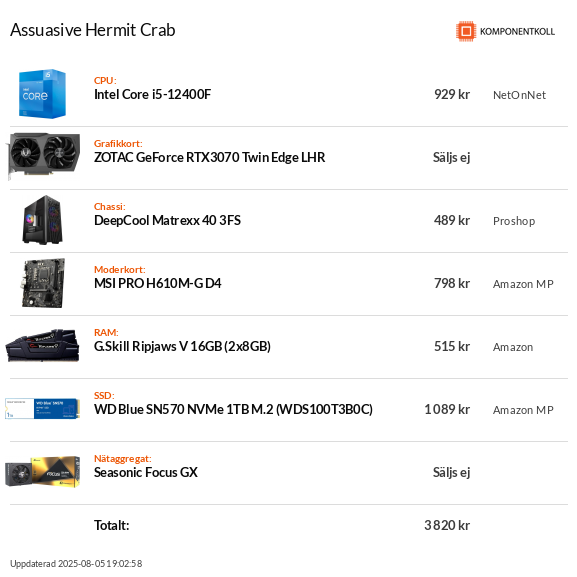Click the WD Blue SN570 SSD image
The height and width of the screenshot is (577, 577).
pos(43,408)
